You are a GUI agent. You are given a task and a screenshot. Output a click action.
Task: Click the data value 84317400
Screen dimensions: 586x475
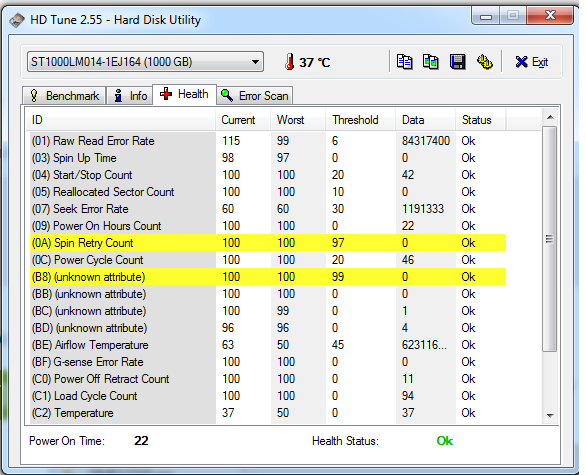pos(426,141)
